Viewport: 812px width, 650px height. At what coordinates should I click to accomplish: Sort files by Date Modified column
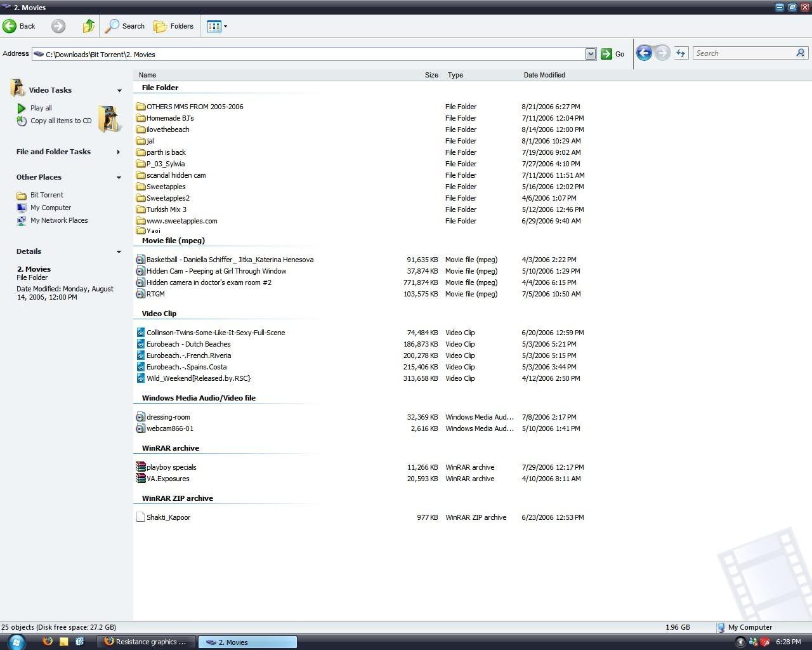click(544, 75)
